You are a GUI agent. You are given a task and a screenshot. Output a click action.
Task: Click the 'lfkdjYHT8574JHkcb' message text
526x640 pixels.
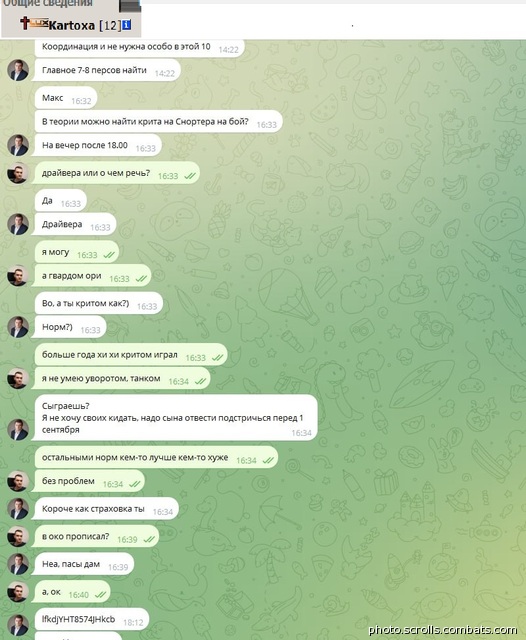[x=78, y=619]
